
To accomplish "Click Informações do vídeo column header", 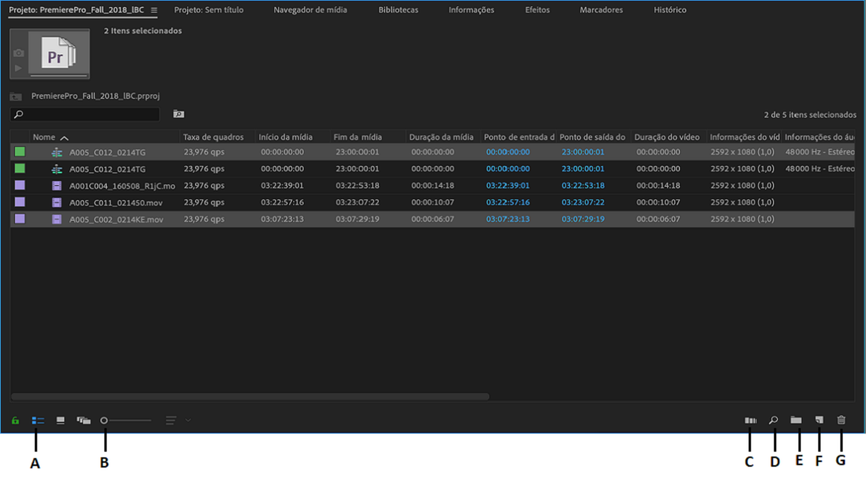I will point(745,138).
